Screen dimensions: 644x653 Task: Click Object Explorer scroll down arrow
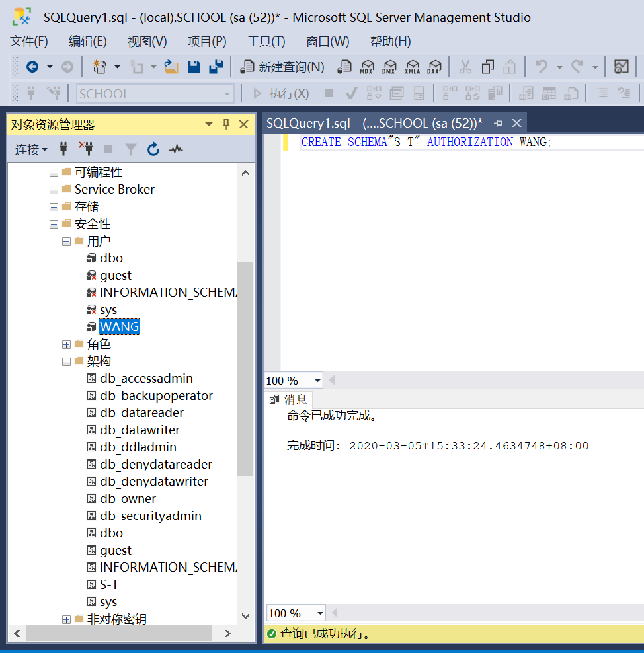[245, 616]
